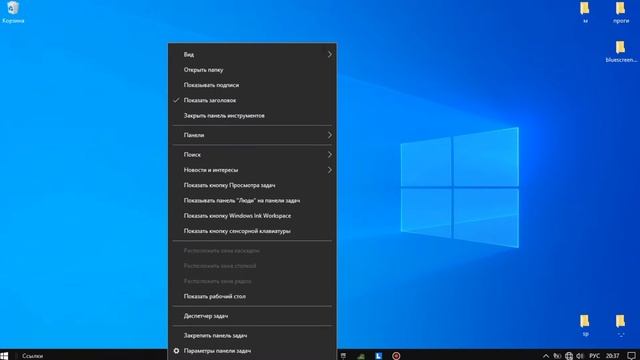Switch input language via РУС indicator
Viewport: 640px width, 360px height.
pyautogui.click(x=595, y=356)
